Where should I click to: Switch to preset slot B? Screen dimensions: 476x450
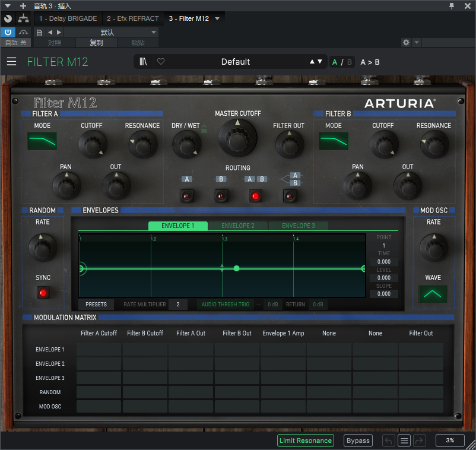tap(350, 62)
